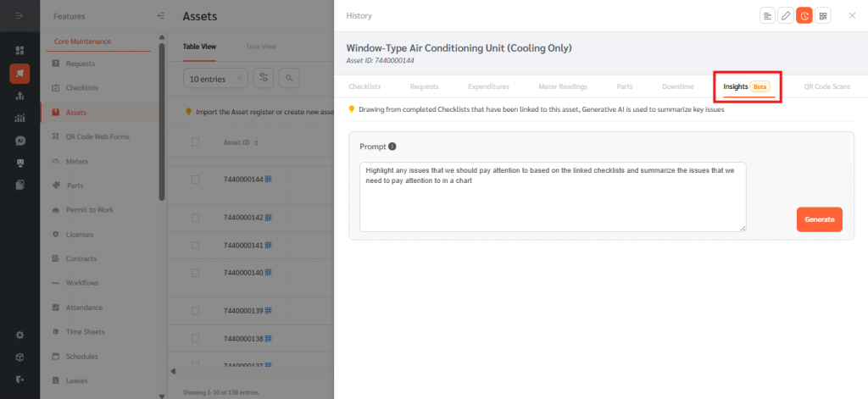Click the Prompt info icon

click(x=392, y=147)
